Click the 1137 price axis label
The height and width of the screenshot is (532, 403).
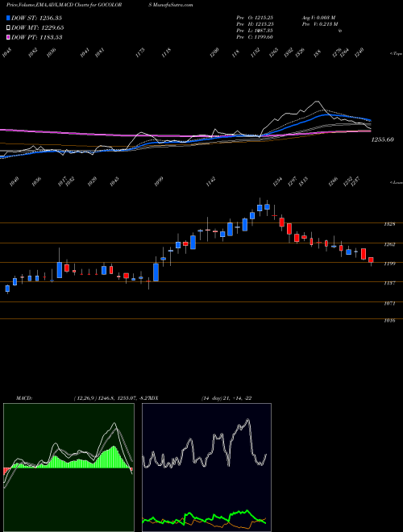(389, 283)
